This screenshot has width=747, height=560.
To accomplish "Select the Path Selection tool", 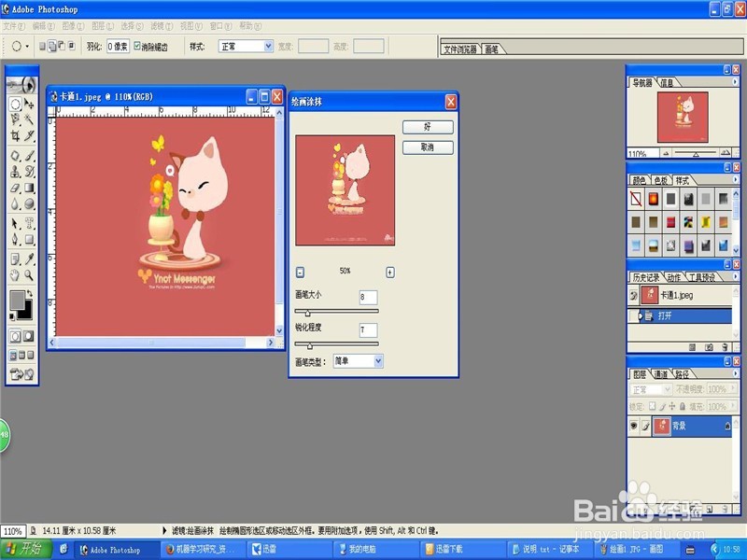I will (15, 223).
